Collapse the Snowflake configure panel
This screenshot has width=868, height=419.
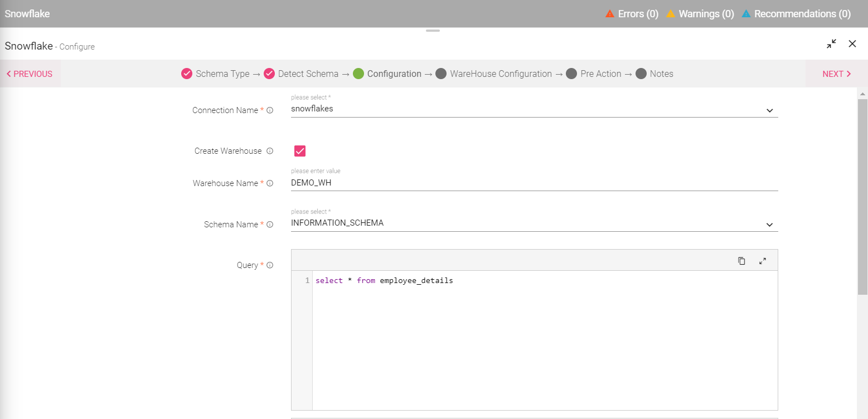(832, 43)
